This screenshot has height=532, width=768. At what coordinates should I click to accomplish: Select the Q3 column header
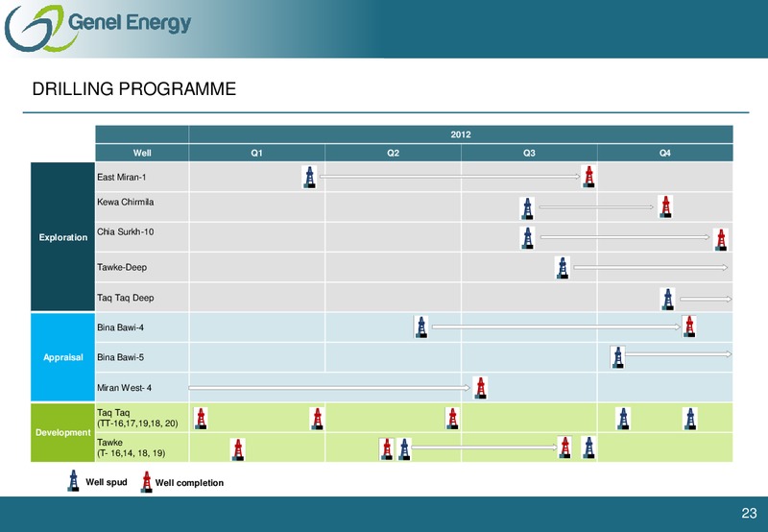coord(529,153)
